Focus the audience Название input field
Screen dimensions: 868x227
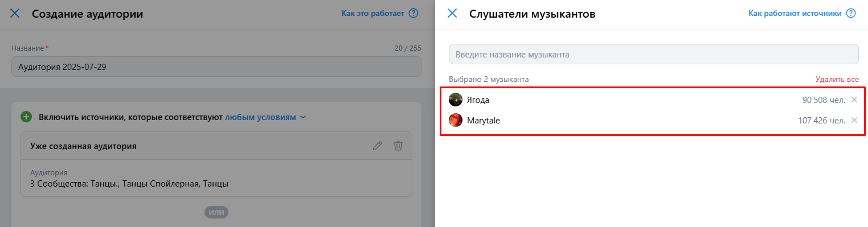click(216, 67)
